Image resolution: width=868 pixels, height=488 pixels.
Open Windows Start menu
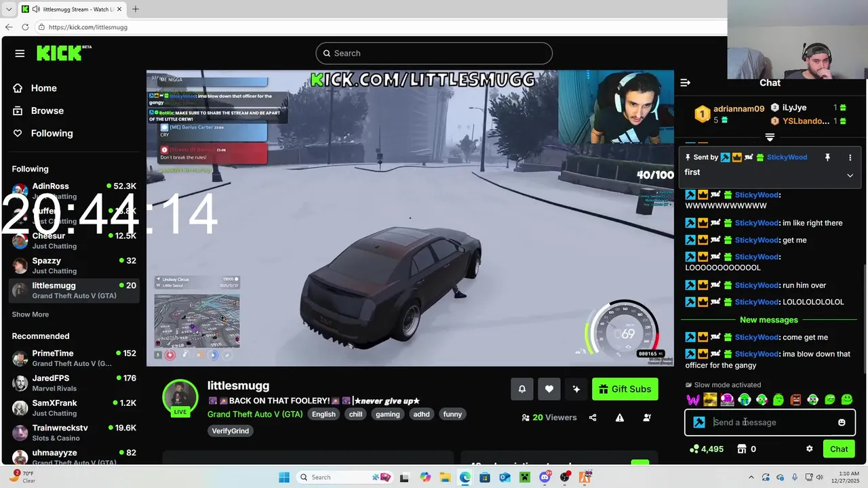(284, 477)
